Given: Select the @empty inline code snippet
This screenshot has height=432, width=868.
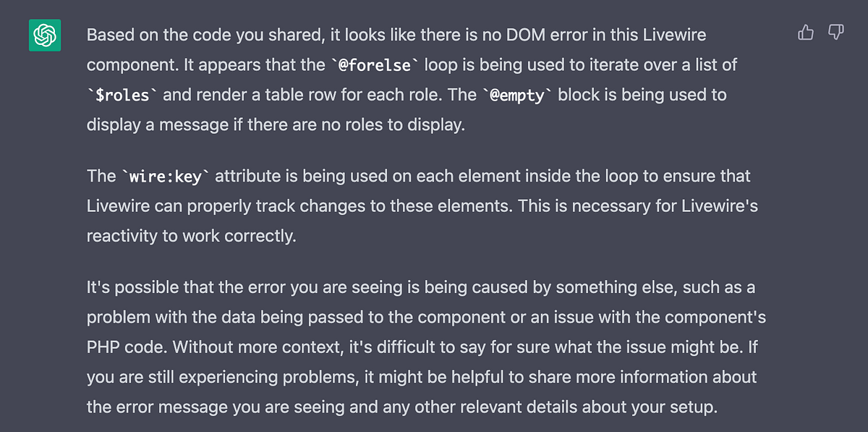Looking at the screenshot, I should point(518,95).
